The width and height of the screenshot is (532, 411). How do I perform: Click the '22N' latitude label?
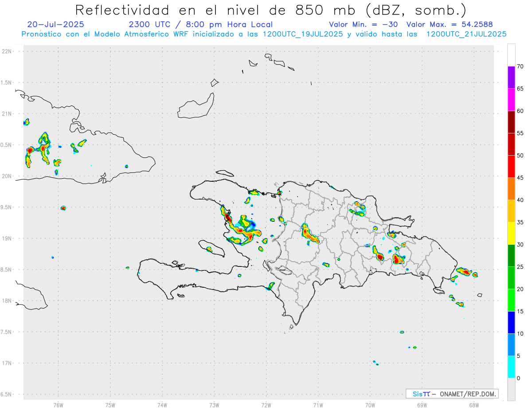(7, 51)
